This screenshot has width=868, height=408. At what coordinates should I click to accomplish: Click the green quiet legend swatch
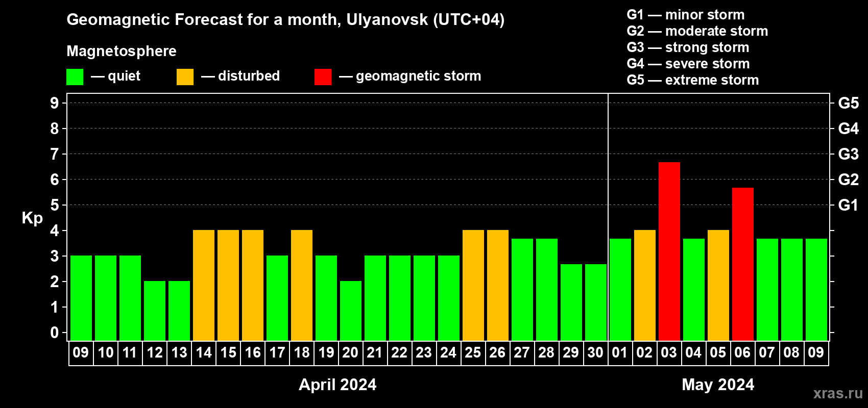[x=75, y=77]
